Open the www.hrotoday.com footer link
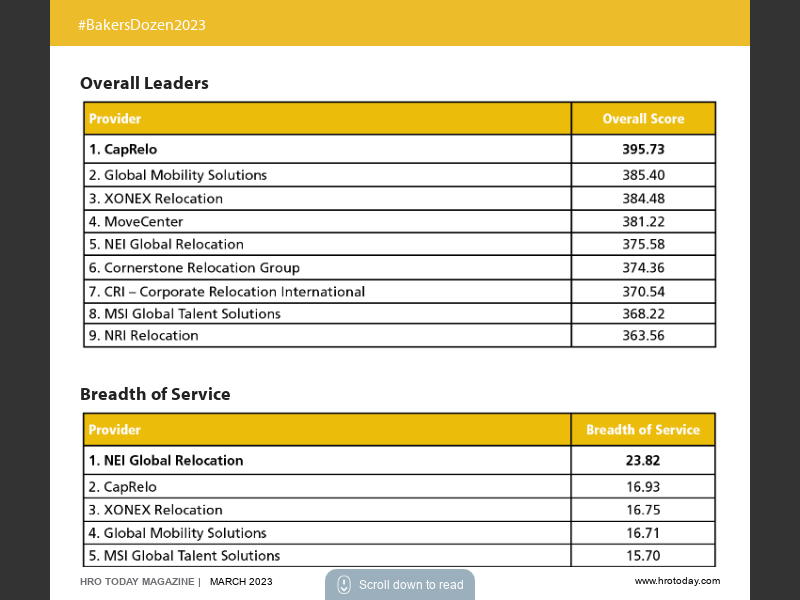The height and width of the screenshot is (600, 800). coord(676,581)
